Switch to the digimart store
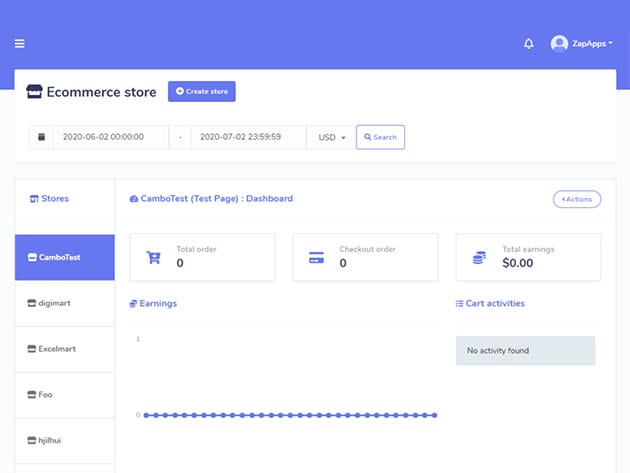Image resolution: width=630 pixels, height=473 pixels. (x=65, y=303)
